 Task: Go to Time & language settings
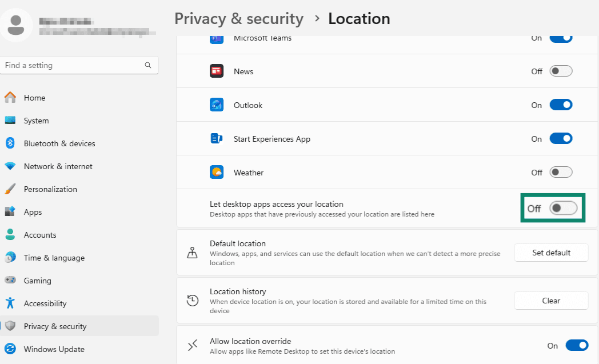click(79, 258)
